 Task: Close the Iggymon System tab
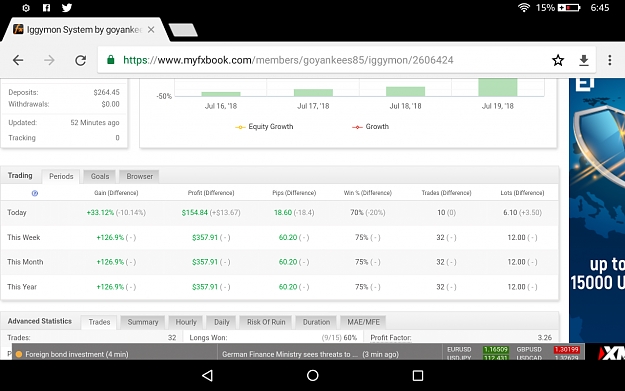point(151,30)
